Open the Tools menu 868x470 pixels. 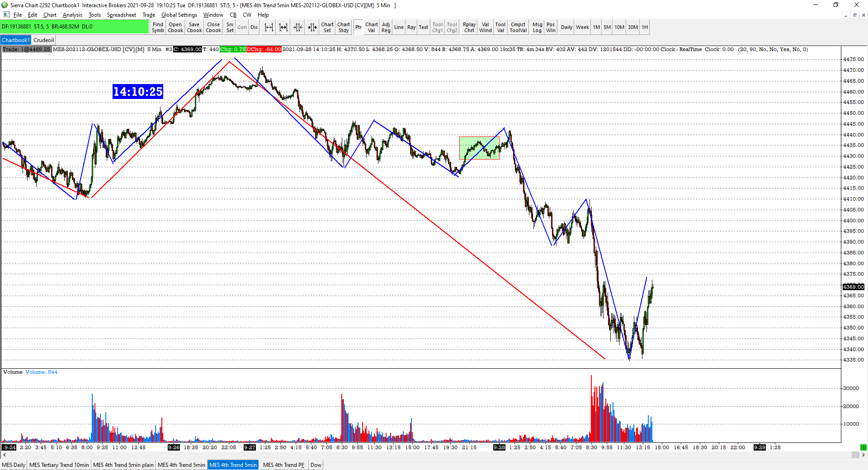coord(94,15)
